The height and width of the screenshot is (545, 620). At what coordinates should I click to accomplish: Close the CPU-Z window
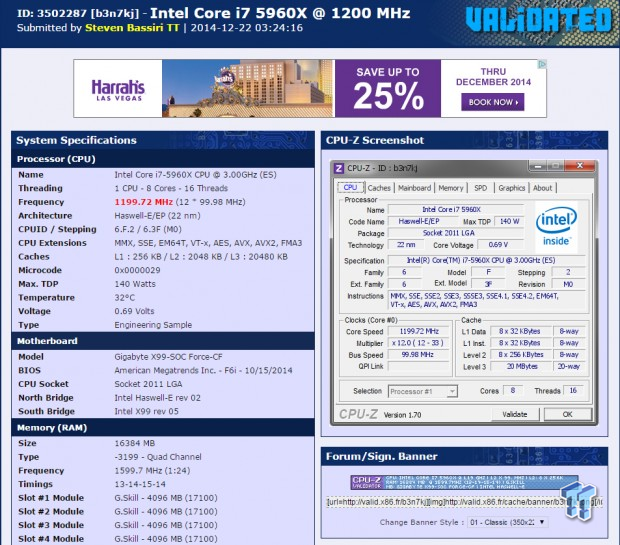click(x=580, y=166)
